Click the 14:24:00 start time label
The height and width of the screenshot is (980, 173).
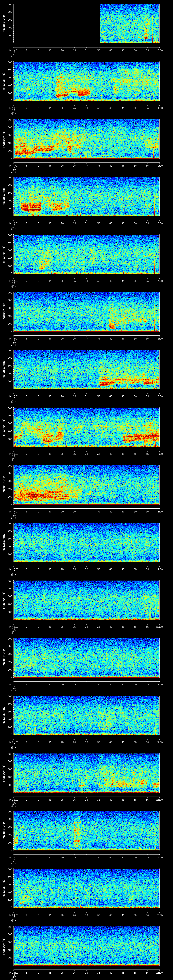pos(13,915)
